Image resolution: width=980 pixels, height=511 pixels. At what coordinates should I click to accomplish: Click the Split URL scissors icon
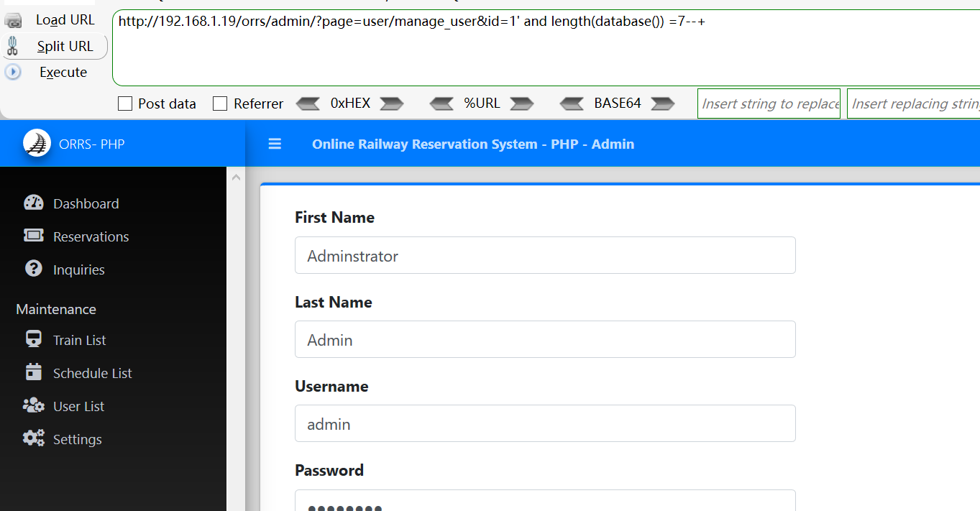click(12, 47)
